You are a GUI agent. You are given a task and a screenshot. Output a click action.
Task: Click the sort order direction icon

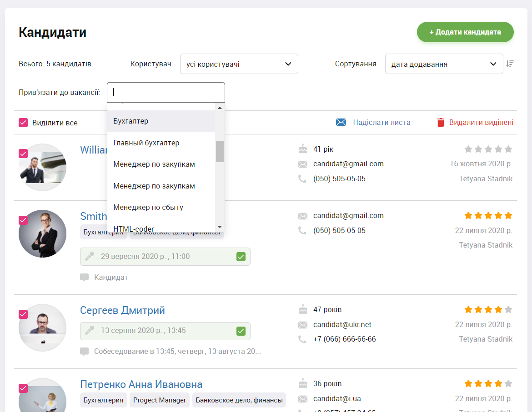pyautogui.click(x=510, y=64)
